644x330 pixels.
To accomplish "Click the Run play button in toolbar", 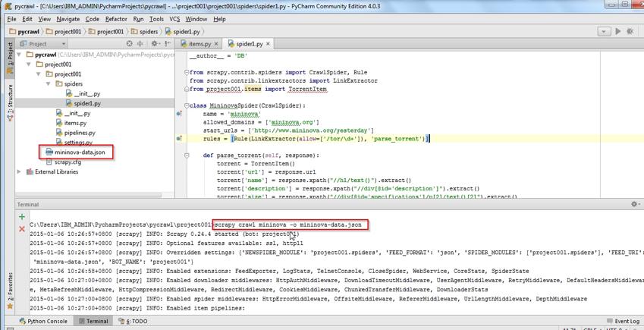I will (x=618, y=31).
